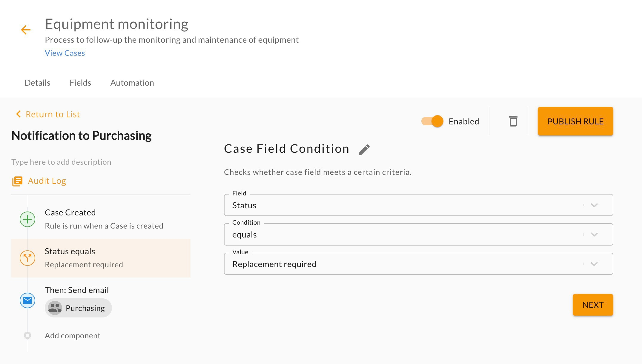642x364 pixels.
Task: Switch to the Fields tab
Action: 80,83
